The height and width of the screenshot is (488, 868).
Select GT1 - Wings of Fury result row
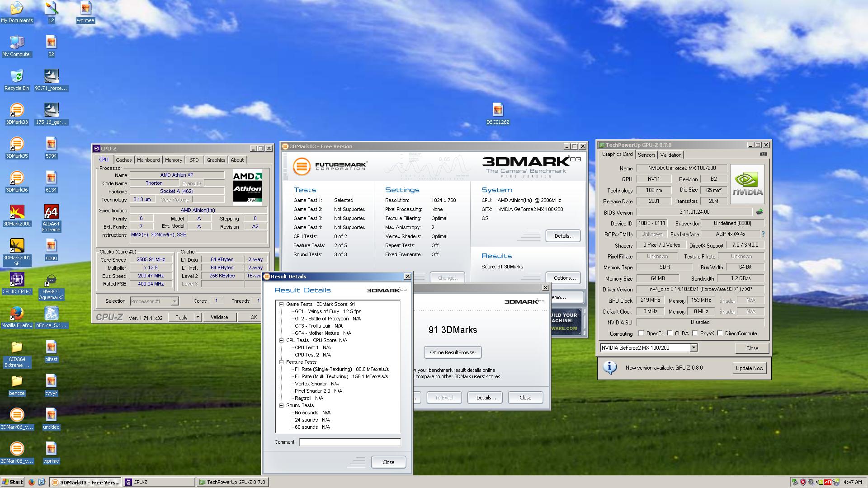tap(328, 311)
